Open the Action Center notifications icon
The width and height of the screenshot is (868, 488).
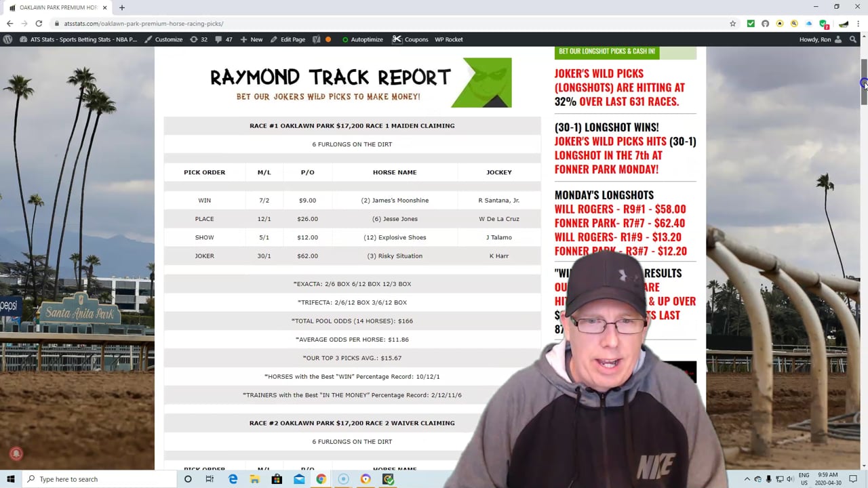[853, 479]
